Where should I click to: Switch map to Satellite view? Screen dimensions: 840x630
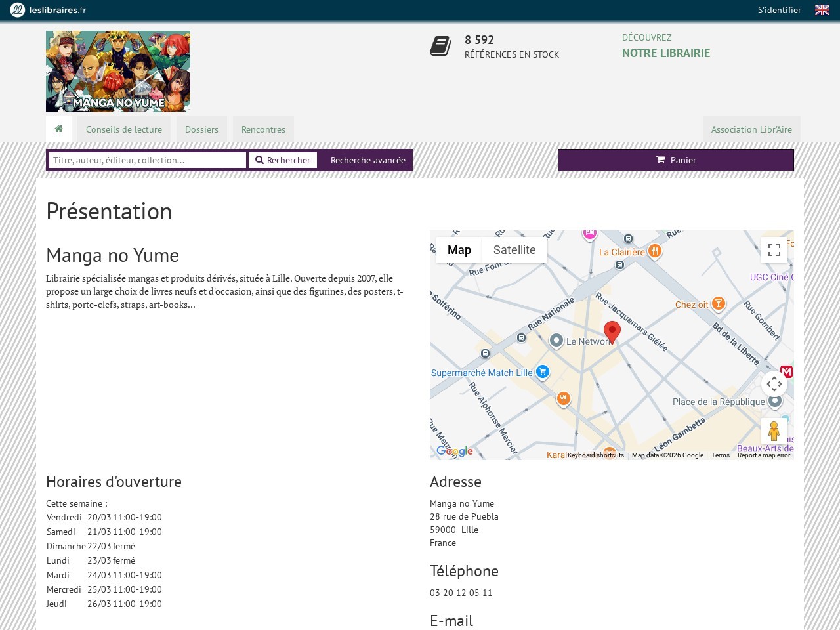[x=514, y=250]
